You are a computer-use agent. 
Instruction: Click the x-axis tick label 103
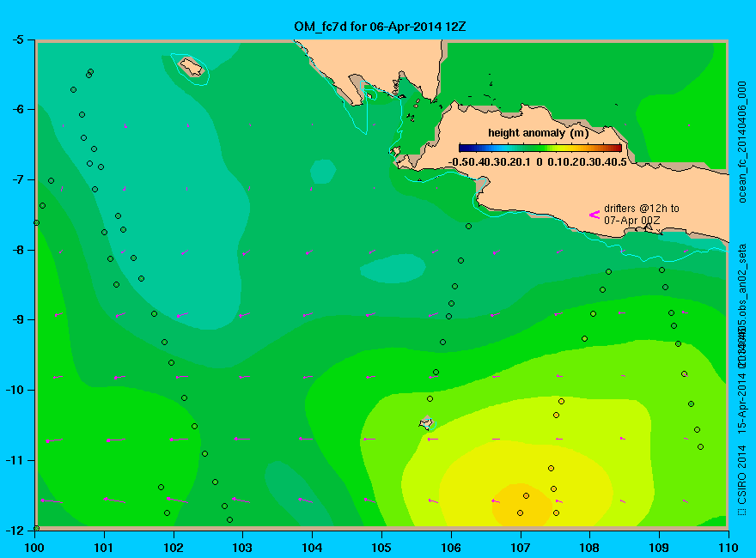pos(242,548)
